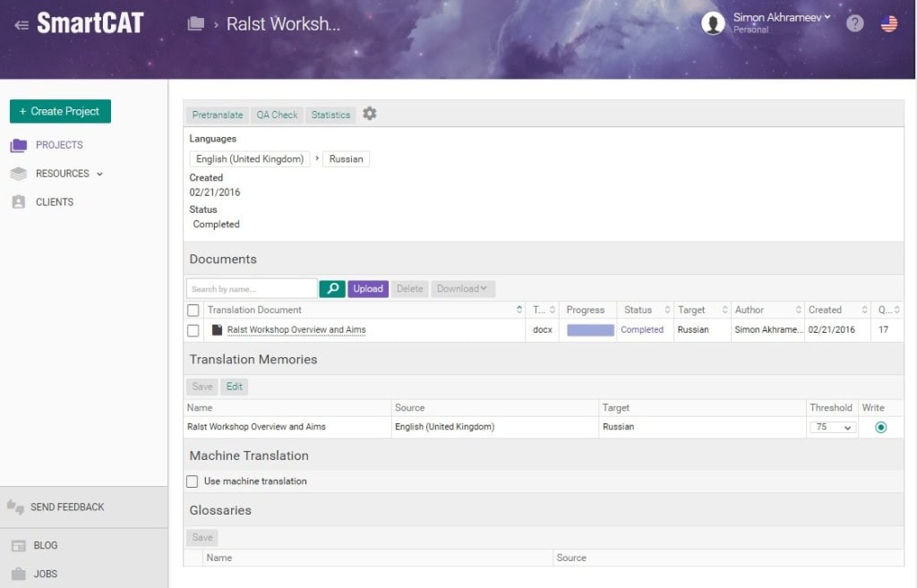Image resolution: width=917 pixels, height=588 pixels.
Task: Sort by Q... column arrows
Action: click(897, 310)
